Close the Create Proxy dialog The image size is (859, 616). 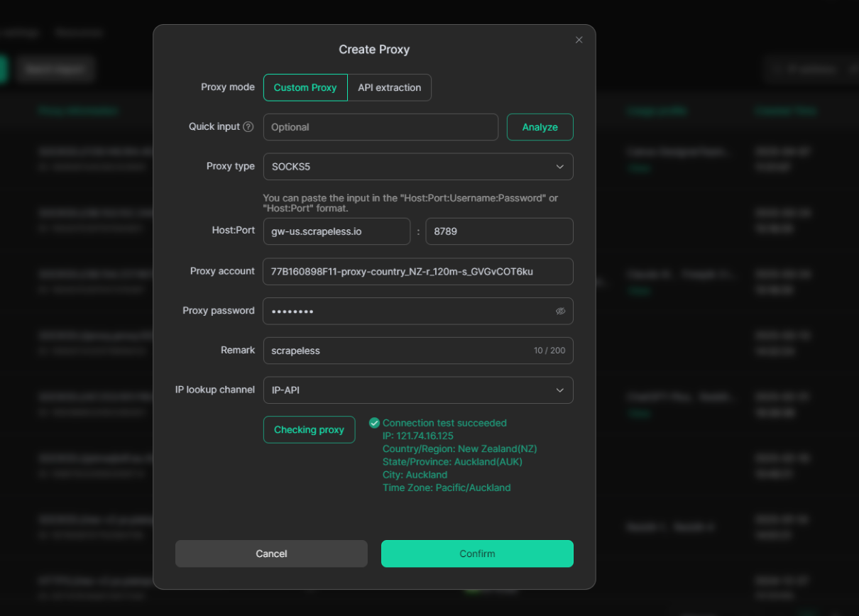[x=579, y=40]
